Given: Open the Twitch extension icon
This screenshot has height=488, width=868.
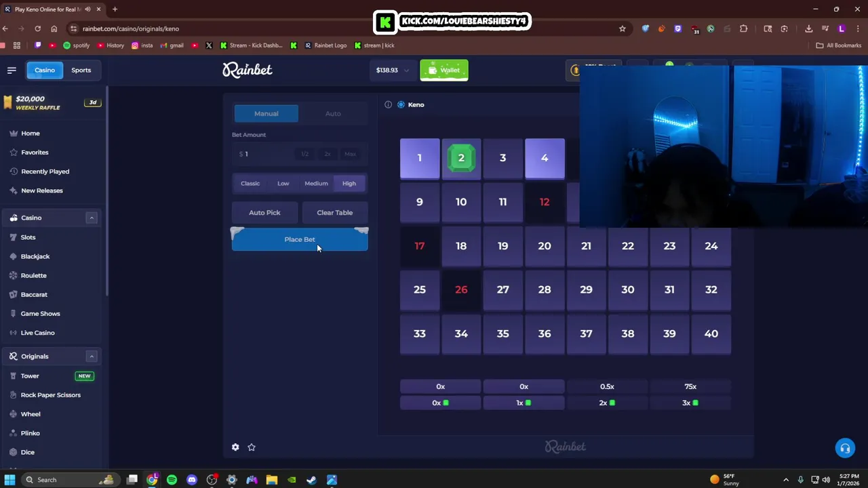Looking at the screenshot, I should coord(677,28).
